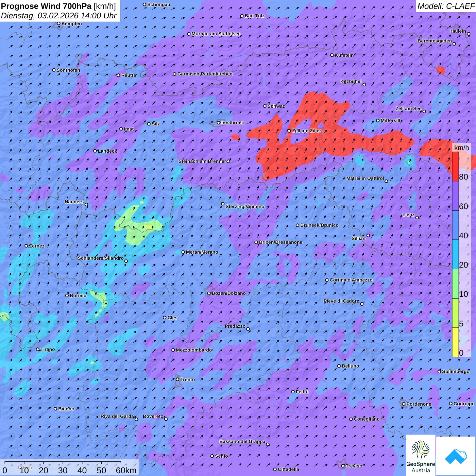Click the Tirano location marker
The height and width of the screenshot is (476, 476).
pyautogui.click(x=38, y=349)
